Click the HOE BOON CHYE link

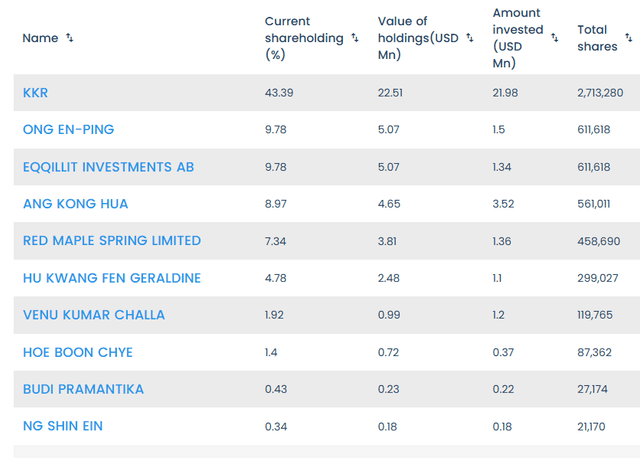[78, 352]
